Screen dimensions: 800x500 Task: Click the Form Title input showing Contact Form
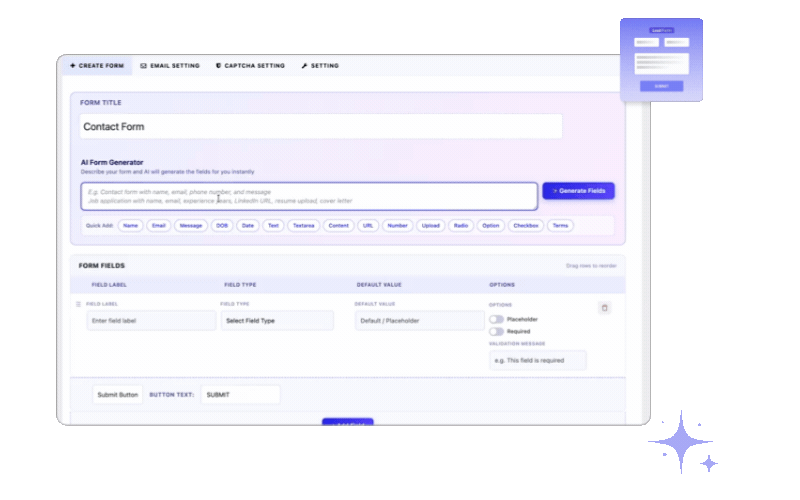click(x=321, y=127)
